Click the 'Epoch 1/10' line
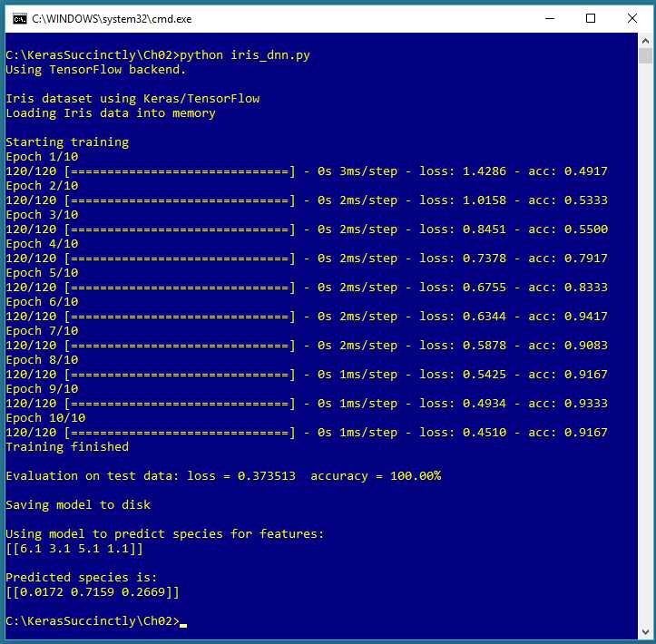 tap(42, 157)
